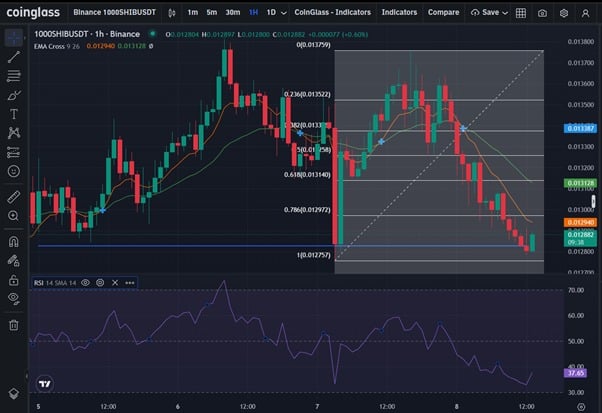
Task: Click the 70.00 RSI axis label
Action: [x=576, y=290]
